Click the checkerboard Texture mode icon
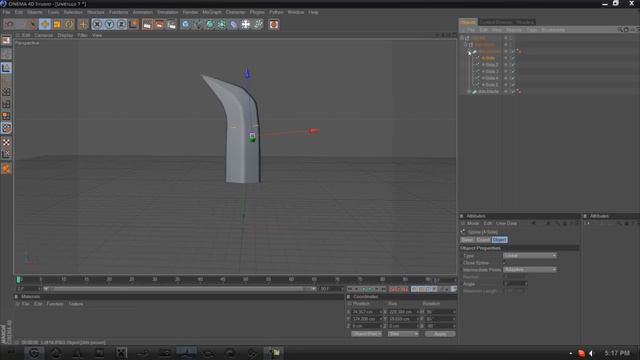 [6, 142]
